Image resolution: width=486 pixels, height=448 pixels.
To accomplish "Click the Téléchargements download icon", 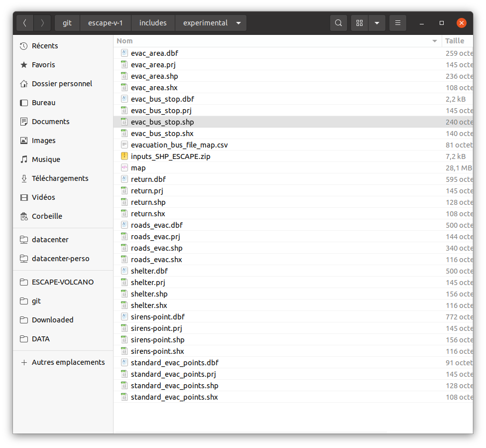I will pyautogui.click(x=24, y=178).
